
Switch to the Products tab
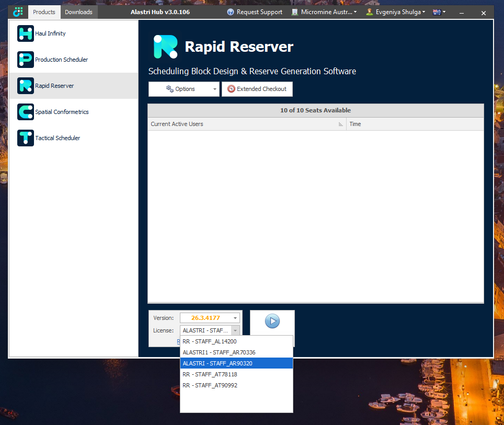44,12
